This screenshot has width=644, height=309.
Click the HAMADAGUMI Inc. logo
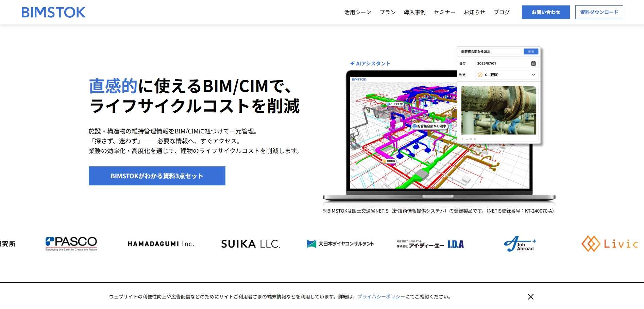click(161, 244)
